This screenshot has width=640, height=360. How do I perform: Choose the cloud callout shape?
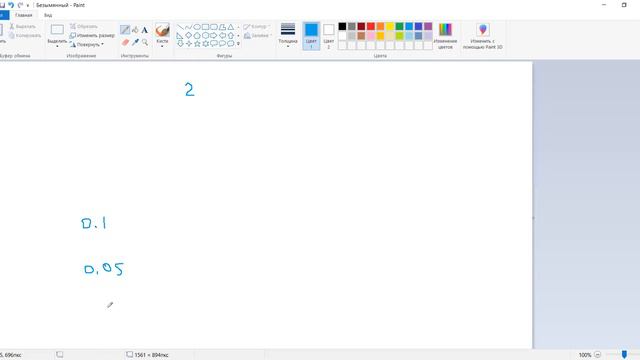click(x=231, y=43)
